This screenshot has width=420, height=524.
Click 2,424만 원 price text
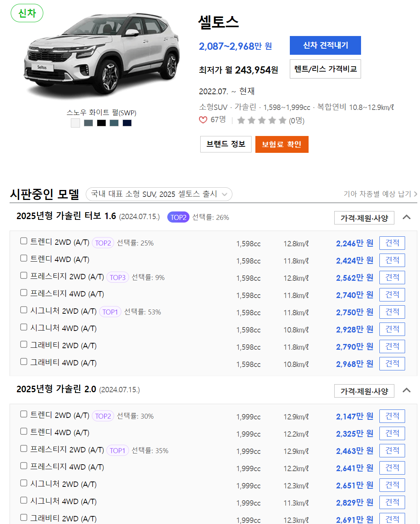click(355, 260)
